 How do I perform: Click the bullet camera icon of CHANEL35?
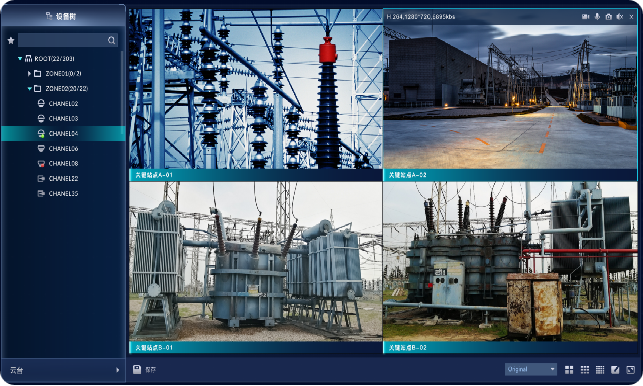pos(41,193)
